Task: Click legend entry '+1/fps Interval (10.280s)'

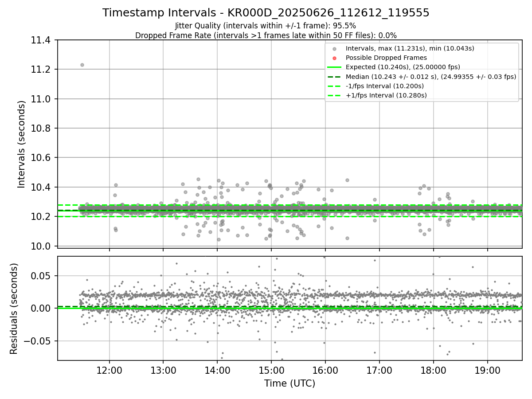Action: coord(386,95)
